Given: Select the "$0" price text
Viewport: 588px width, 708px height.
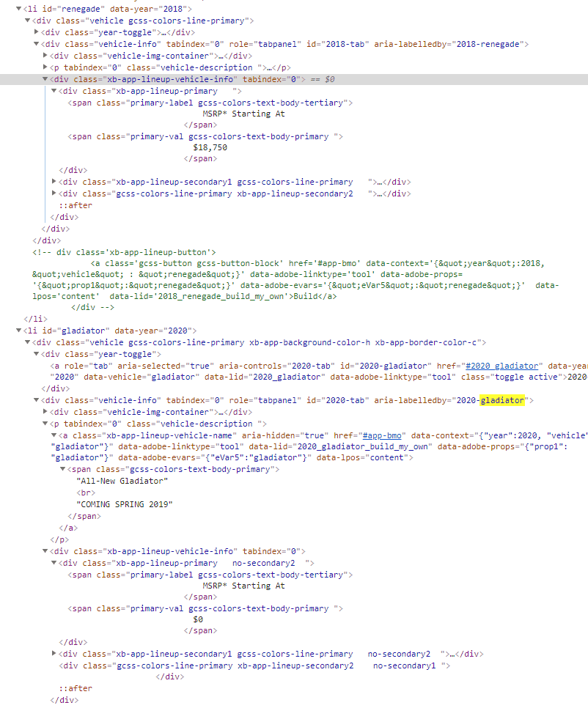Looking at the screenshot, I should point(198,619).
